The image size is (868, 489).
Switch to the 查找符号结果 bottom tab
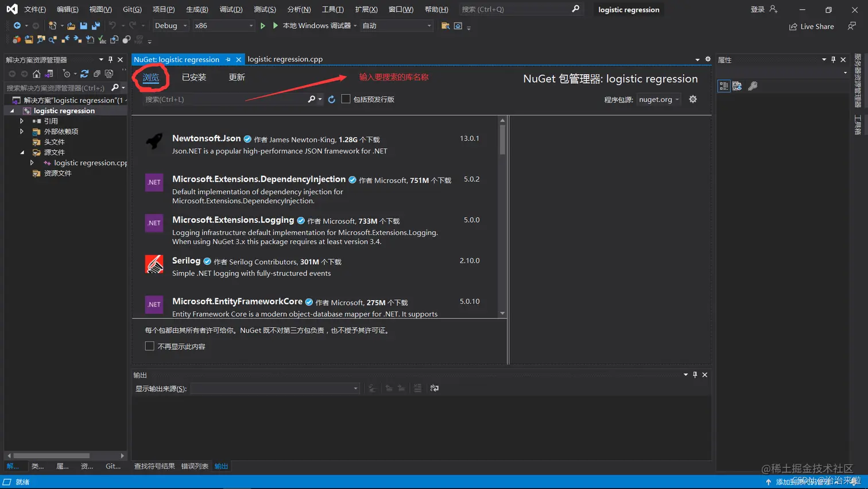tap(154, 466)
